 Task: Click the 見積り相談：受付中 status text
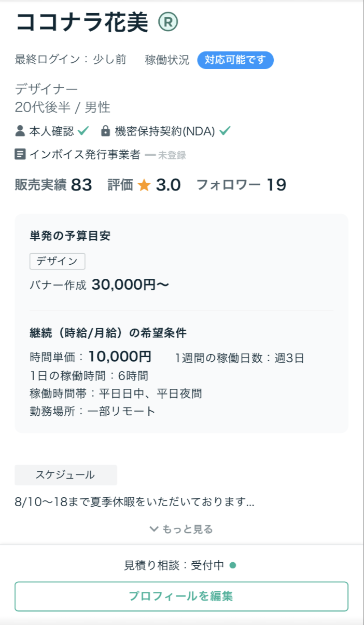click(174, 565)
